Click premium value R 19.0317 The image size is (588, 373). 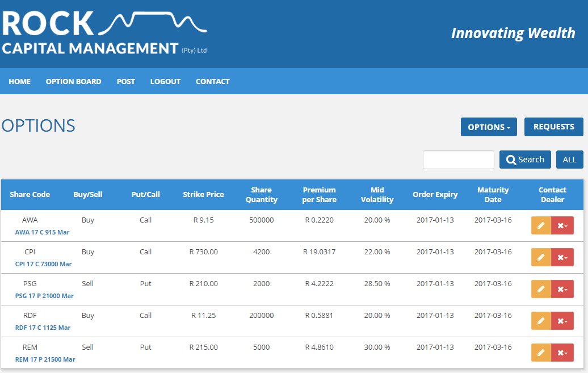point(319,252)
